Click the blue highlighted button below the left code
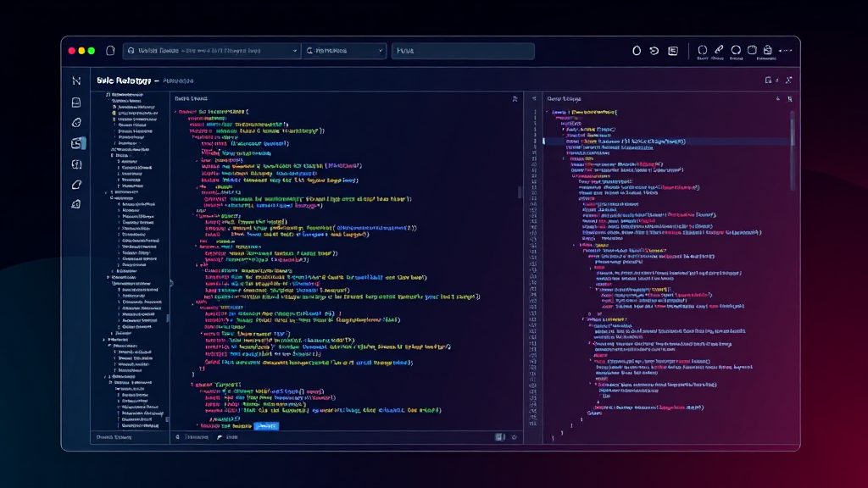The image size is (868, 488). tap(266, 426)
